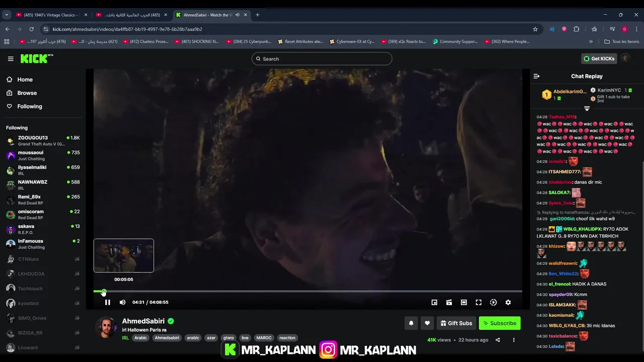Mute the video volume
This screenshot has height=362, width=644.
pyautogui.click(x=122, y=302)
